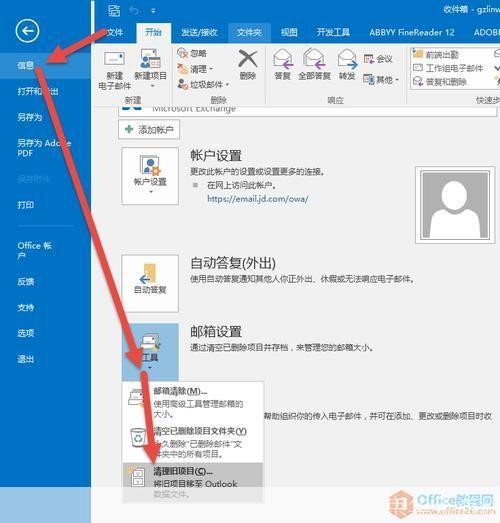Image resolution: width=500 pixels, height=523 pixels.
Task: Switch to the 视图 ribbon tab
Action: (289, 32)
